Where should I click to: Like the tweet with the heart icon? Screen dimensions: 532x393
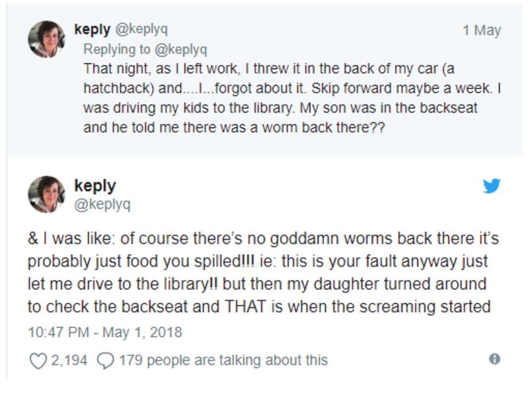tap(38, 361)
